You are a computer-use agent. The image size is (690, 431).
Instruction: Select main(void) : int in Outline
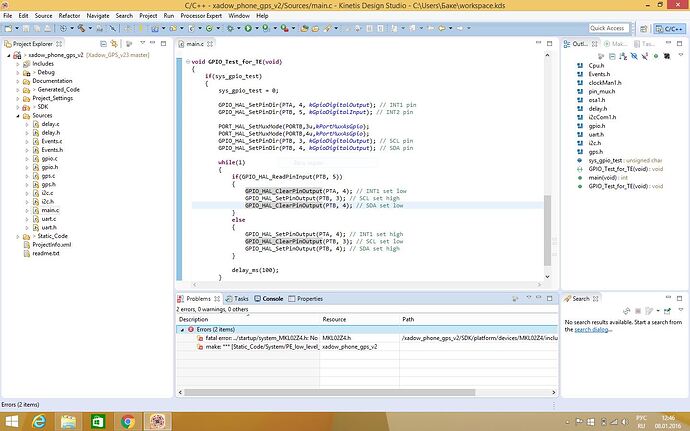tap(603, 178)
